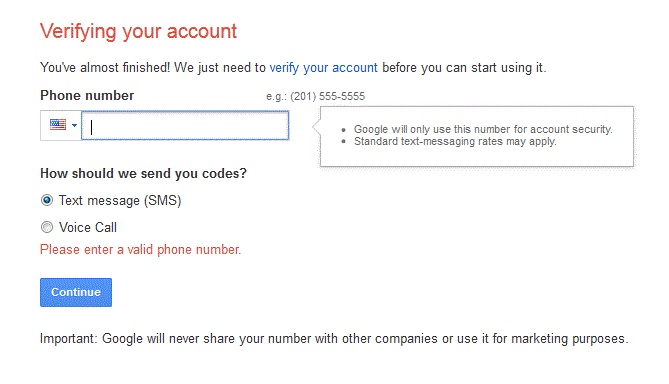Click the blue Continue button
The height and width of the screenshot is (384, 669).
point(76,292)
